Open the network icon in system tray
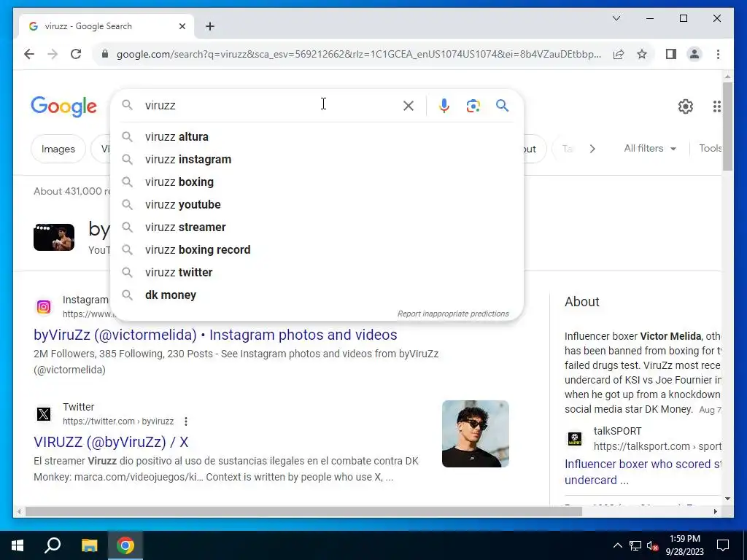The height and width of the screenshot is (560, 747). pyautogui.click(x=635, y=545)
